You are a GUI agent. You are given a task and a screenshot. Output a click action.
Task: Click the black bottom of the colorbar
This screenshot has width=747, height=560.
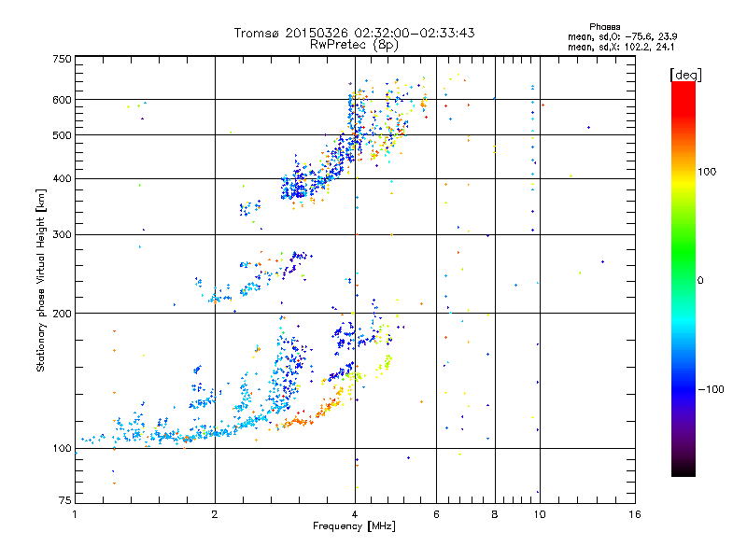tap(684, 469)
